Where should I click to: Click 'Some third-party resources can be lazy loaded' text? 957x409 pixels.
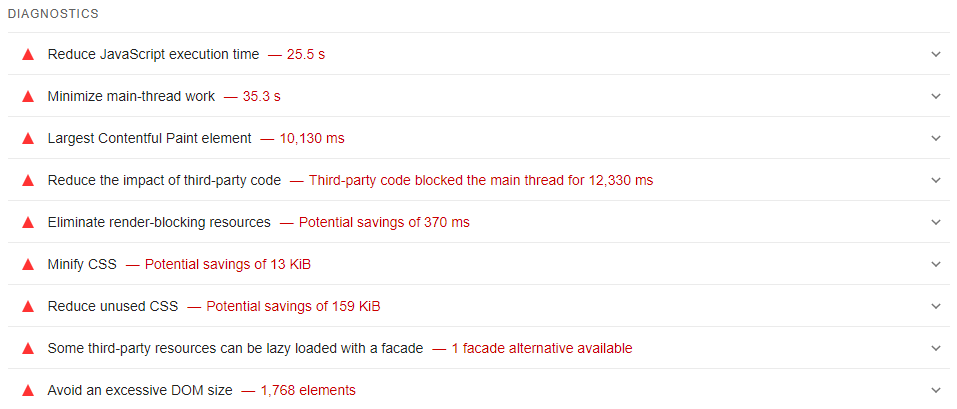[235, 348]
